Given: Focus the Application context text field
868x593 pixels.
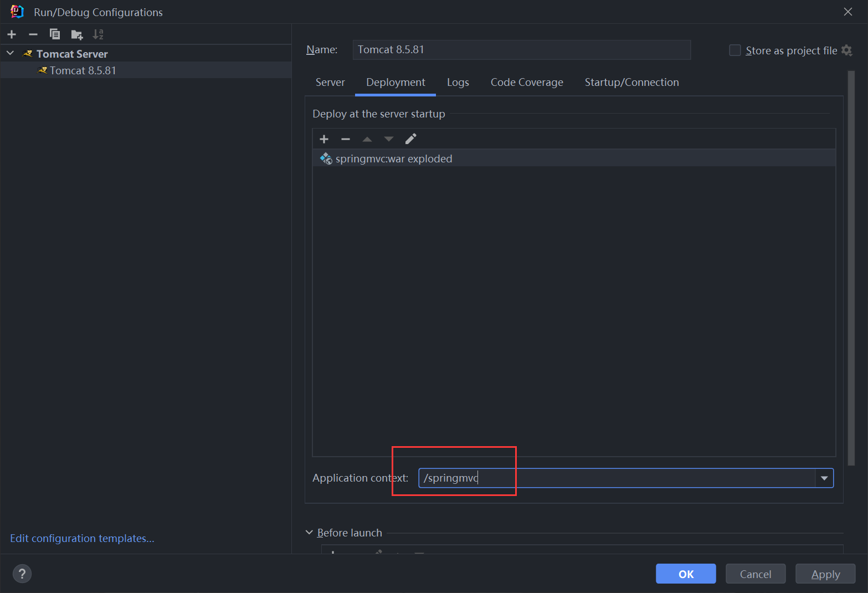Looking at the screenshot, I should 617,478.
